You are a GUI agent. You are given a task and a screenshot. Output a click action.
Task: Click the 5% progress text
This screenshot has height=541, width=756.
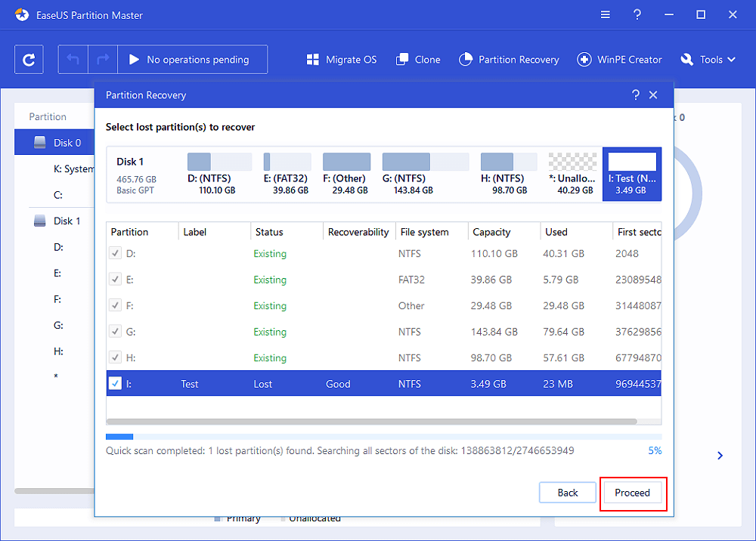click(655, 450)
